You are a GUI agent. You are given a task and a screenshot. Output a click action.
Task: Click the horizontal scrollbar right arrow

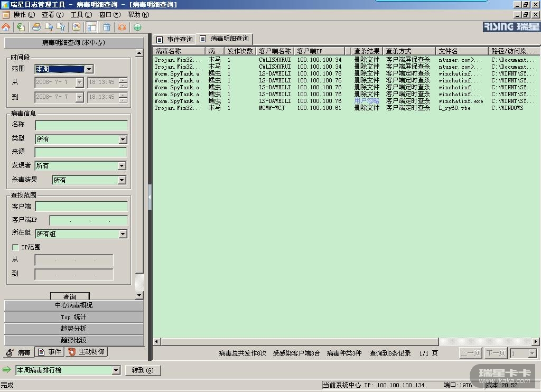coord(536,342)
